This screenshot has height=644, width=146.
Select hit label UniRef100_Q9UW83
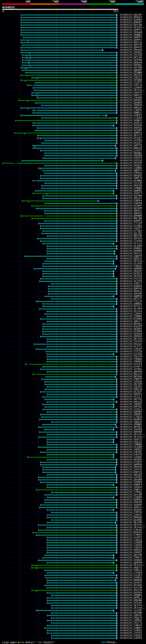(131, 103)
